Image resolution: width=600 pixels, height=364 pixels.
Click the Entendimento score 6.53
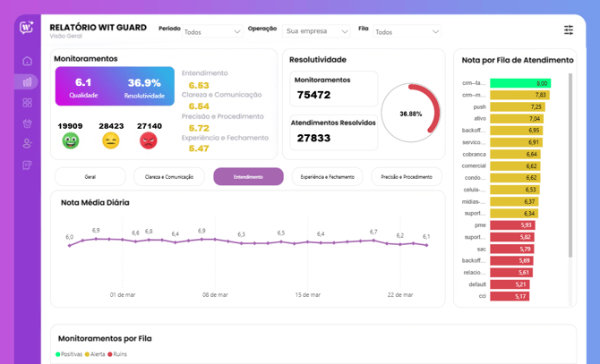199,86
